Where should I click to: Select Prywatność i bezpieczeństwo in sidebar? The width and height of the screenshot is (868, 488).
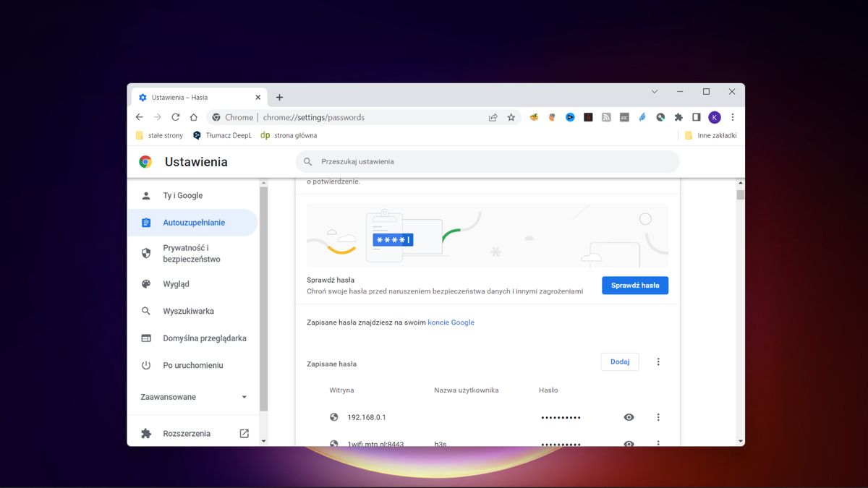point(187,253)
